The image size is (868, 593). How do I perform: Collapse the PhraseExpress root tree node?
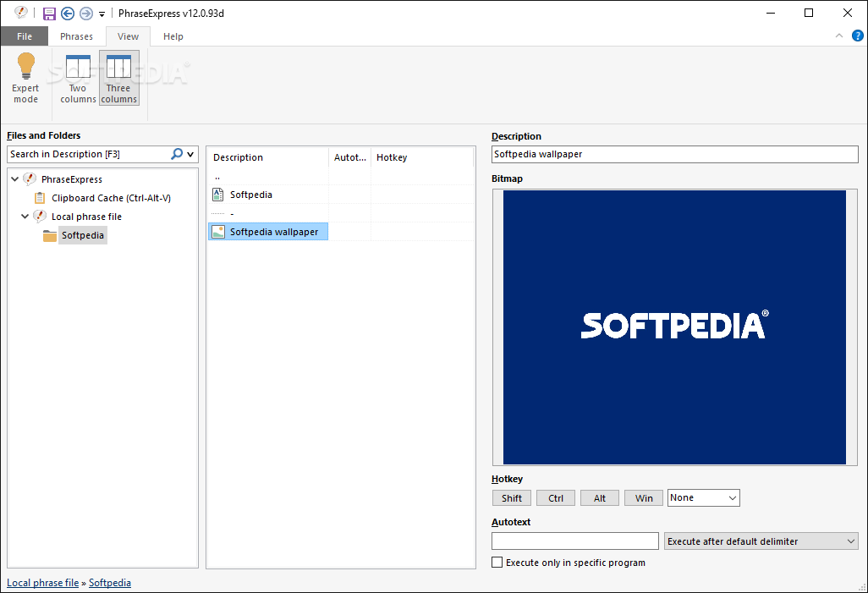click(15, 178)
